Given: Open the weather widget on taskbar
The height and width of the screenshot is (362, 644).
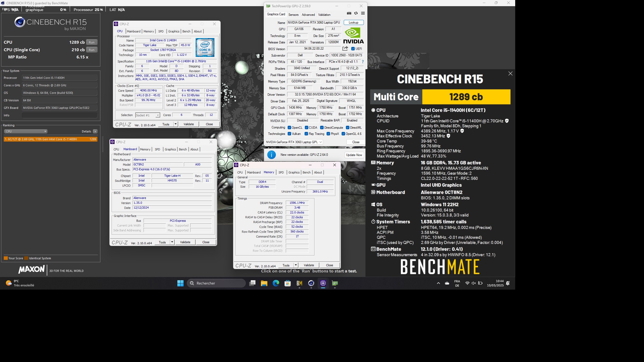Looking at the screenshot, I should pos(20,283).
